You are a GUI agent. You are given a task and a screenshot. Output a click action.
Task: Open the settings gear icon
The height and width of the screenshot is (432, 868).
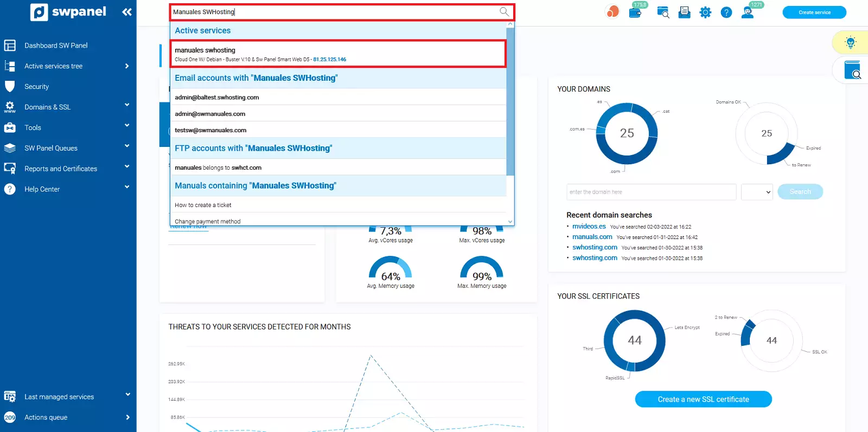(x=705, y=12)
